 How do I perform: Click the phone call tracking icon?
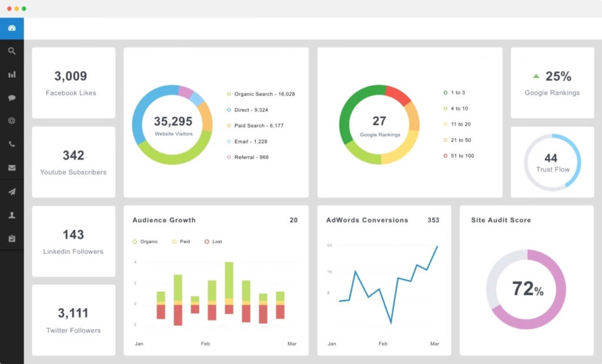[x=12, y=144]
